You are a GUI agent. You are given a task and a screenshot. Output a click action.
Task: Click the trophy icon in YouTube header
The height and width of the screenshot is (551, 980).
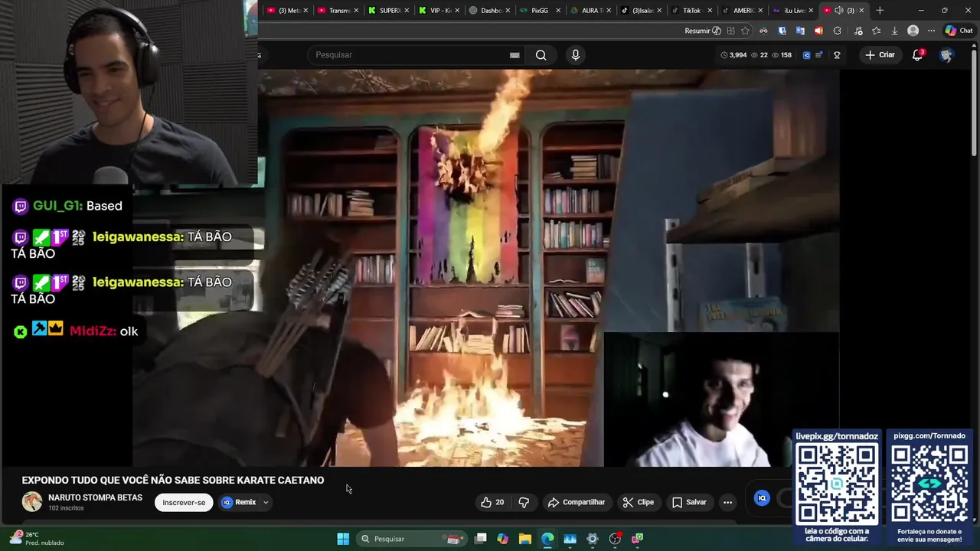click(837, 55)
